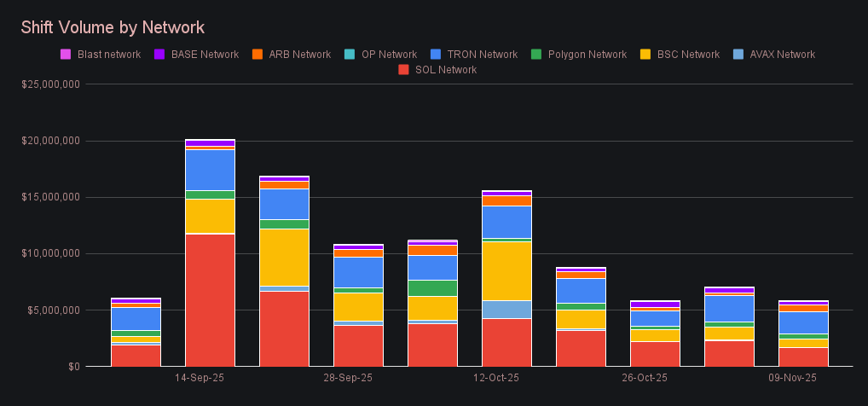The height and width of the screenshot is (406, 868).
Task: Click the purple BASE Network legend swatch
Action: point(159,55)
